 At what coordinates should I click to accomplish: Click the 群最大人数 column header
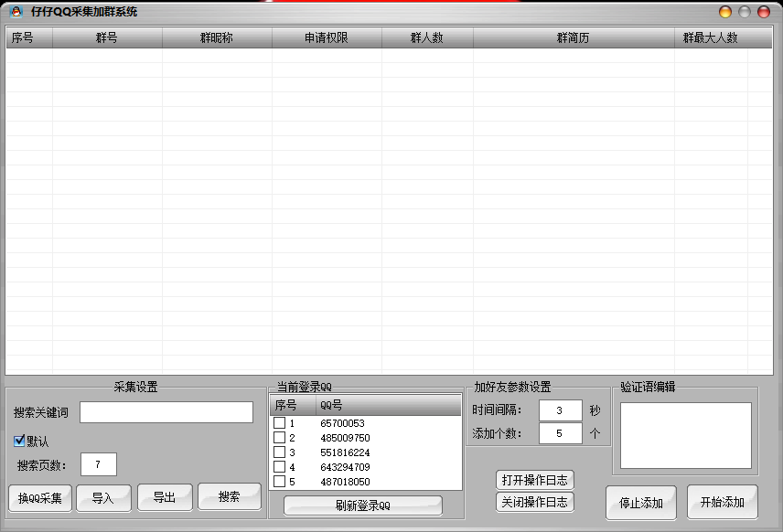point(711,37)
